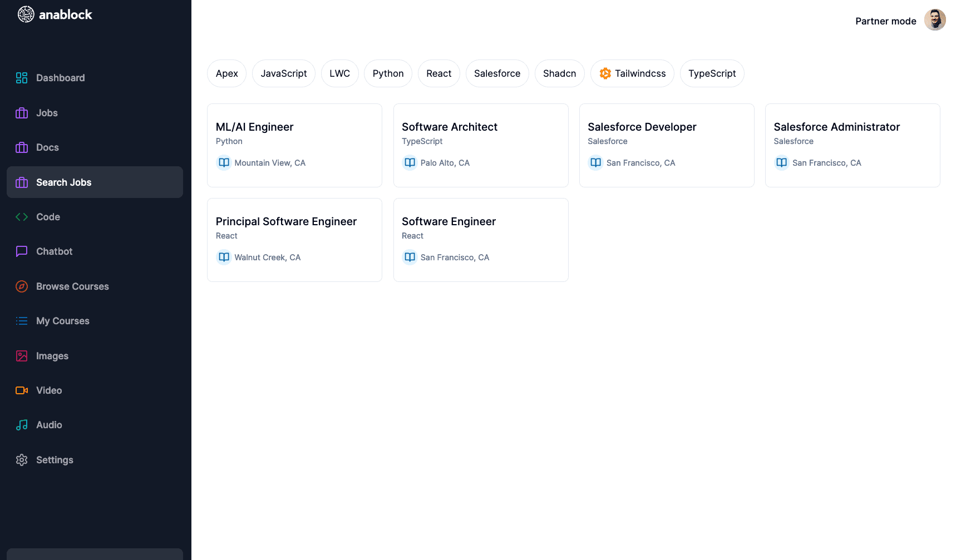
Task: Open the Video section
Action: [95, 390]
